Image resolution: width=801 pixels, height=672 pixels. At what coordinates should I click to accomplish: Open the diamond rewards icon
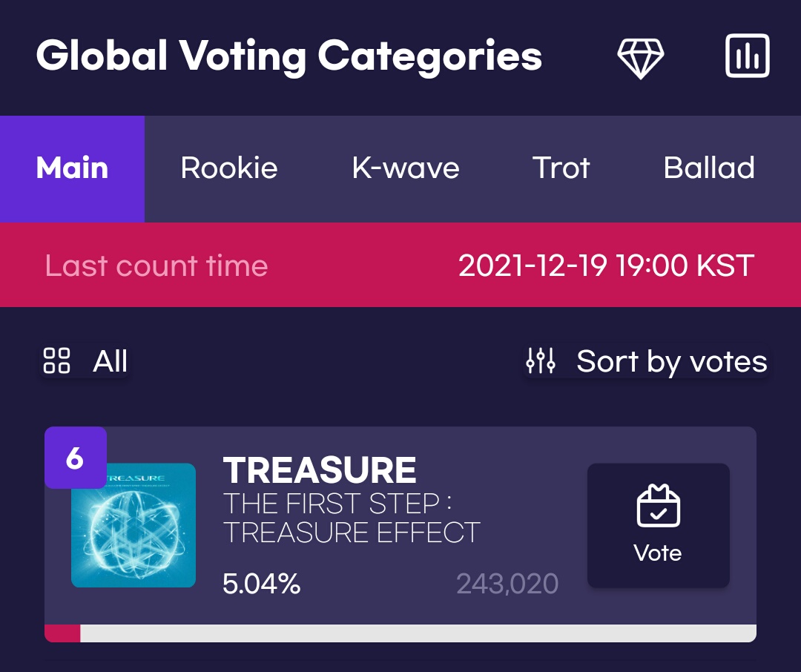tap(641, 58)
